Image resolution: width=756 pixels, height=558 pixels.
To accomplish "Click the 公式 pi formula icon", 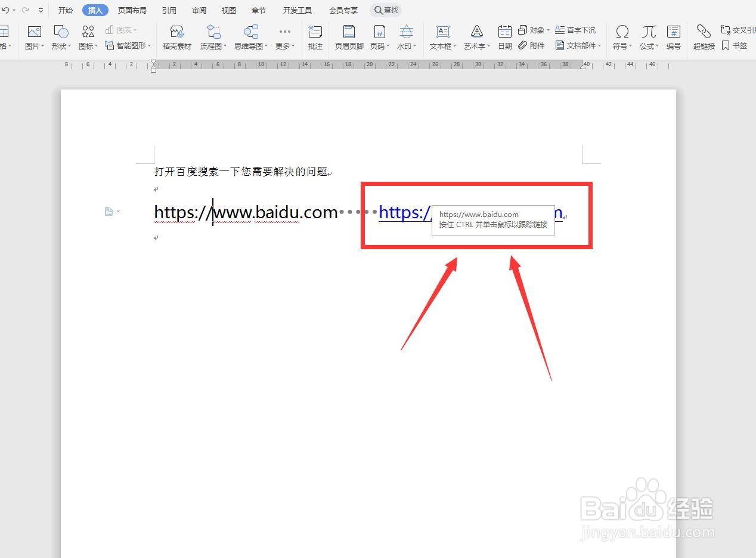I will click(649, 32).
